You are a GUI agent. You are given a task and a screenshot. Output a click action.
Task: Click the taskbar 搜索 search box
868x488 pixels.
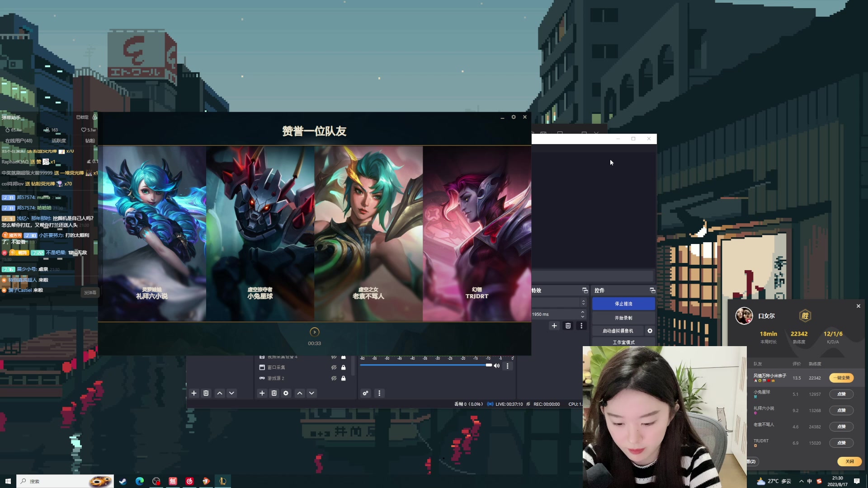(x=65, y=481)
